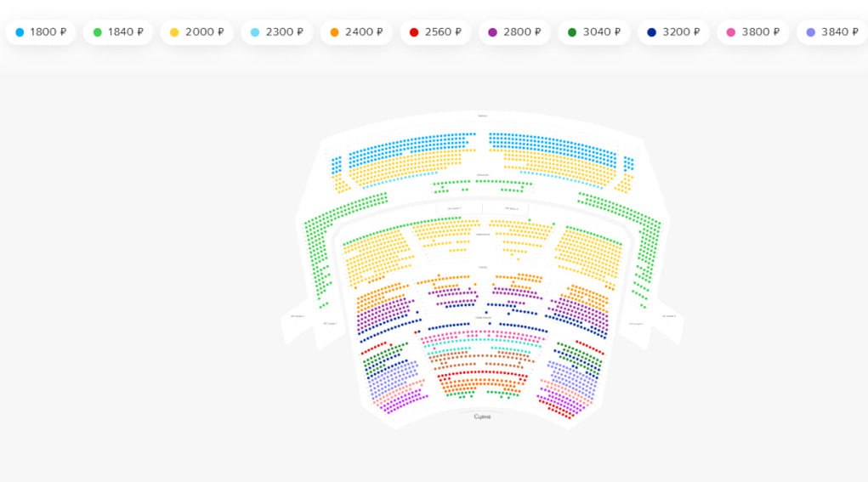
Task: Select a pink seat in the center stalls
Action: (476, 334)
